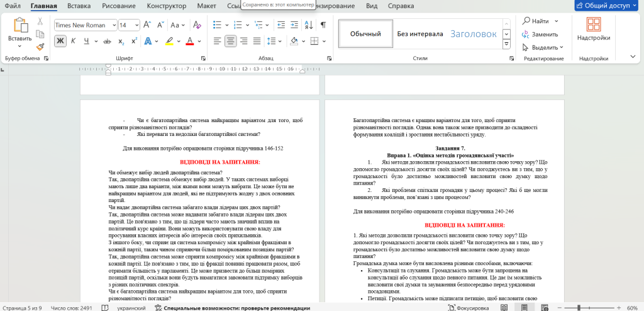Click the Sort A-Z icon
Screen dimensions: 644x311
(307, 25)
